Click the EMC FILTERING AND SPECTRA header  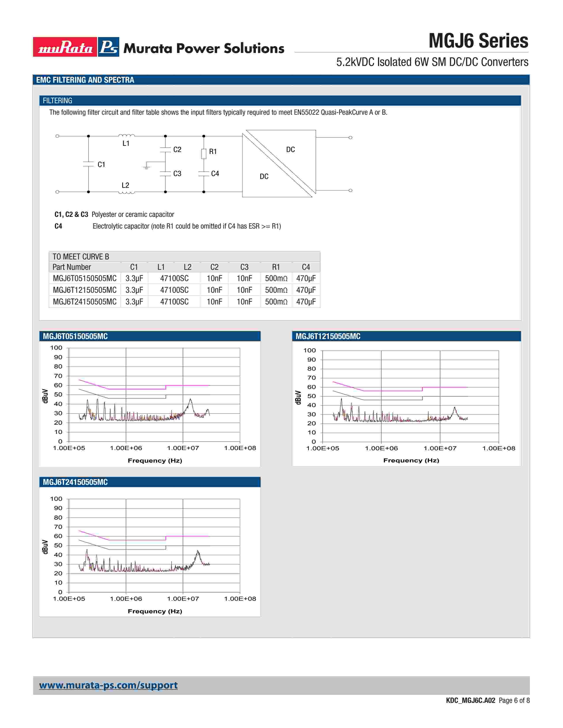pyautogui.click(x=85, y=80)
